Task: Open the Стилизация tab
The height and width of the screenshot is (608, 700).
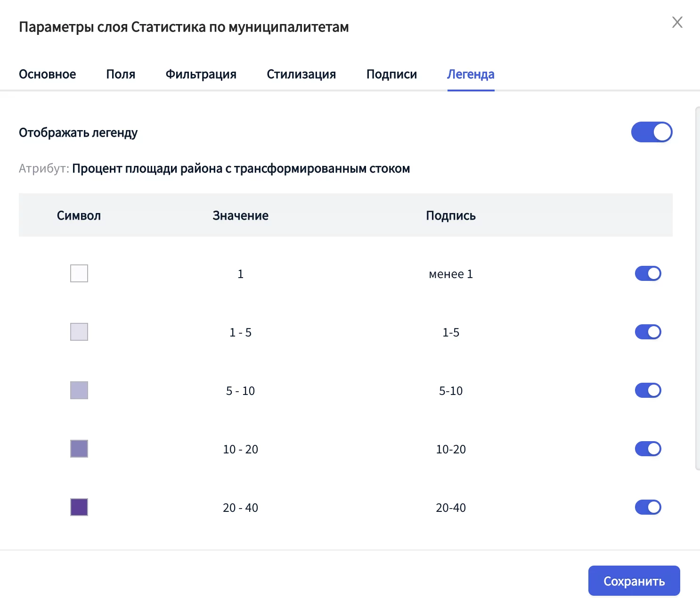Action: [x=301, y=74]
